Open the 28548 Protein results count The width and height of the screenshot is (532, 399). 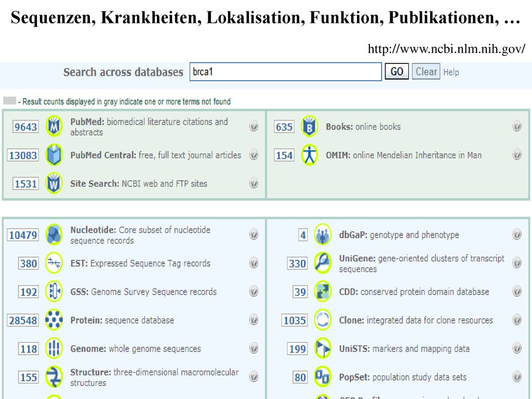(23, 321)
